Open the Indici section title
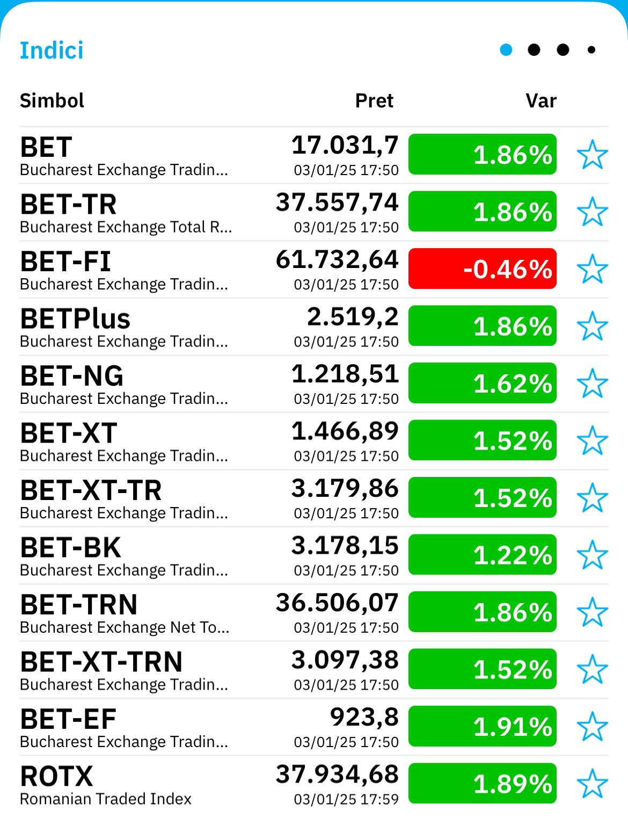This screenshot has height=840, width=628. tap(52, 50)
